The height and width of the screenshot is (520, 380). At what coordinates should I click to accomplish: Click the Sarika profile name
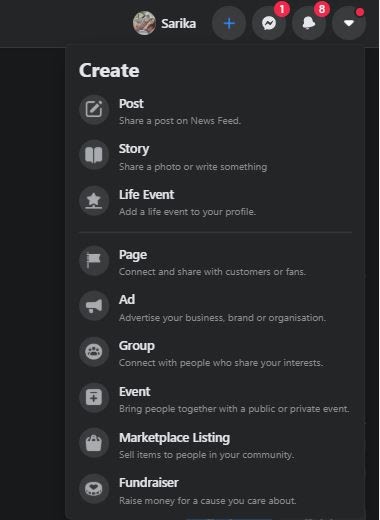click(x=179, y=24)
